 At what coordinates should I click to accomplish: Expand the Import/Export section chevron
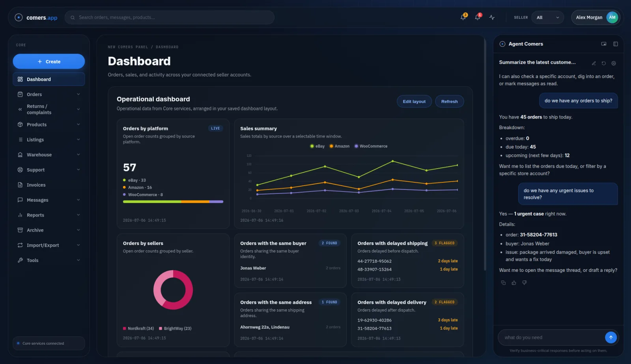point(78,245)
